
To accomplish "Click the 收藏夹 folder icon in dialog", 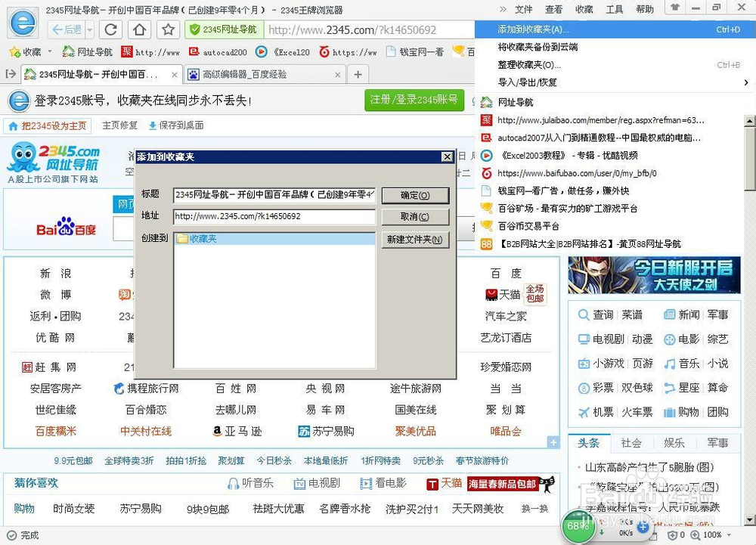I will point(181,239).
